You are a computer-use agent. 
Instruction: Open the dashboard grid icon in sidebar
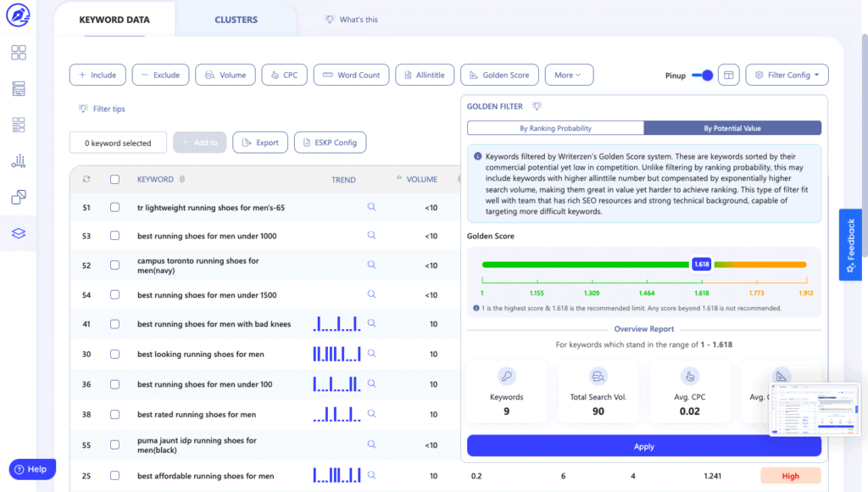tap(19, 53)
